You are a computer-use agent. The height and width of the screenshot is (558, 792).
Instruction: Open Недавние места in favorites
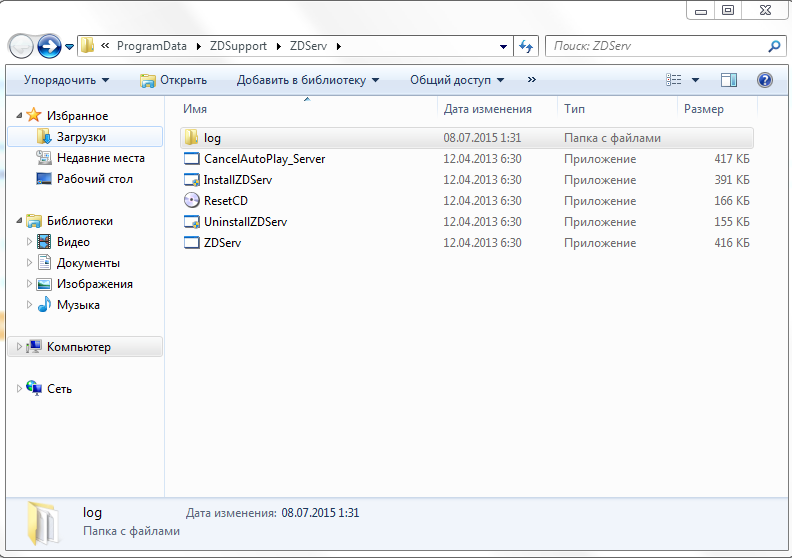pyautogui.click(x=101, y=158)
